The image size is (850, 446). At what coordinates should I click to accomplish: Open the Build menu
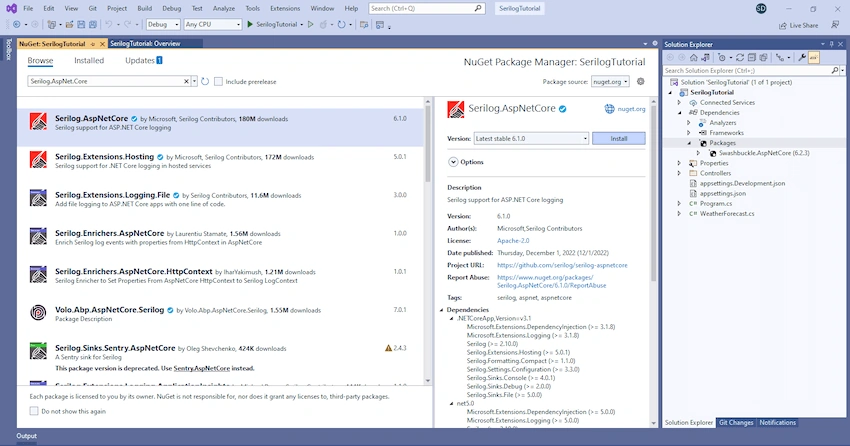[x=145, y=9]
